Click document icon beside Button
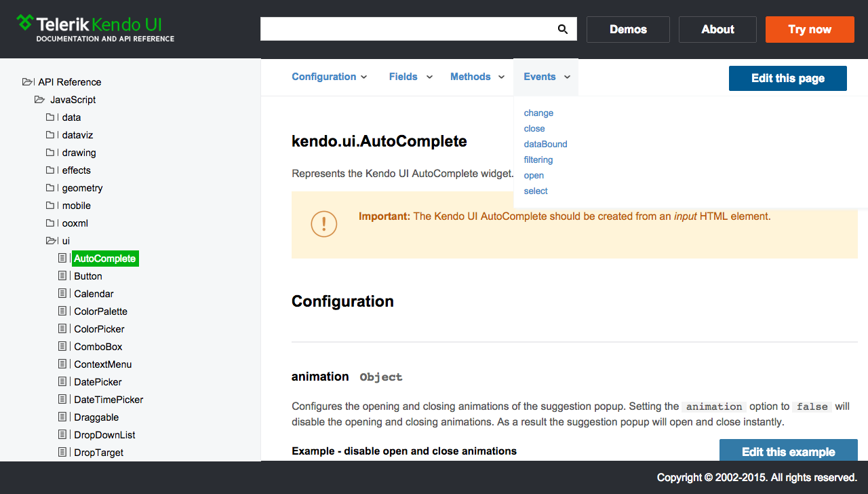 point(62,276)
